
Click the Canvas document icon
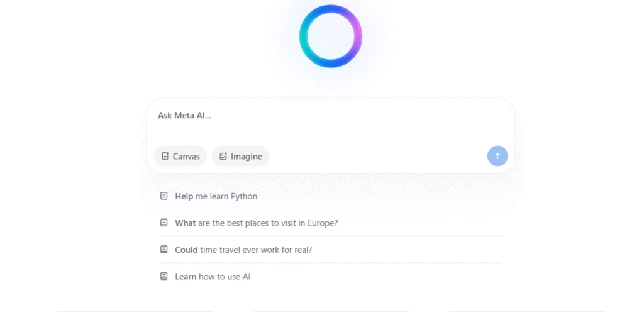pos(165,156)
